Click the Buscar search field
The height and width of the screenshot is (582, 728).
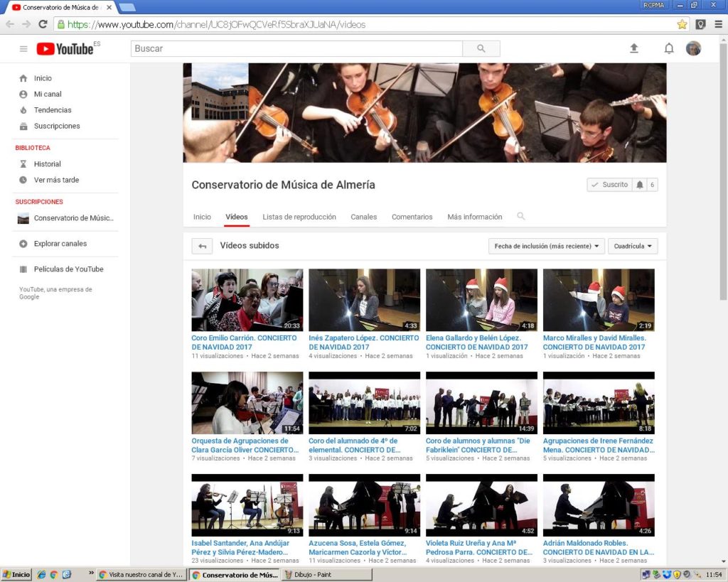click(x=296, y=49)
